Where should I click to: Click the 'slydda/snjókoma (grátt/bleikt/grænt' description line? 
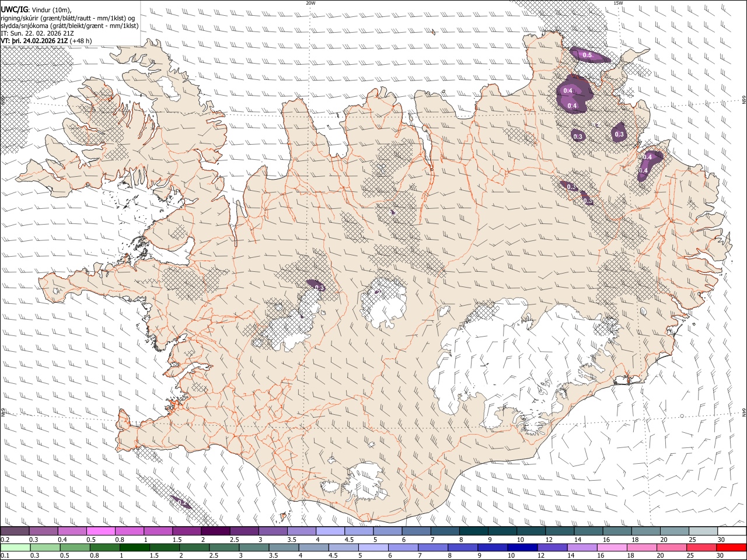coord(69,26)
